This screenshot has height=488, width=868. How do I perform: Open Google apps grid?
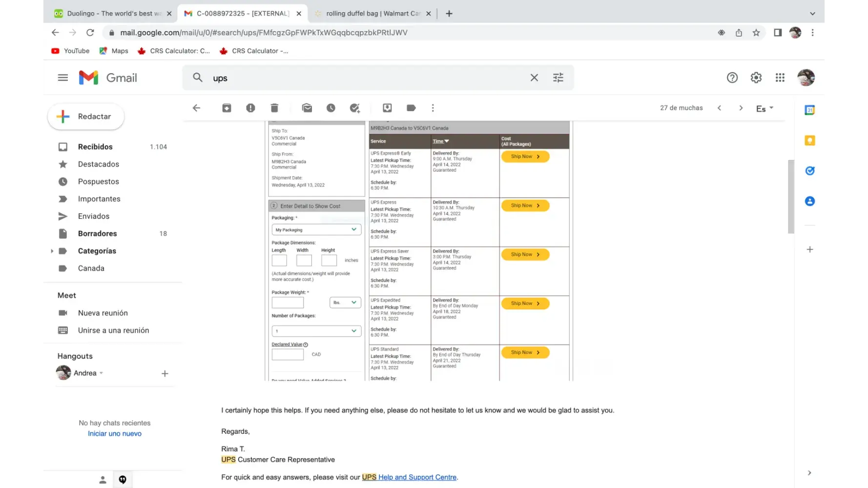[780, 78]
